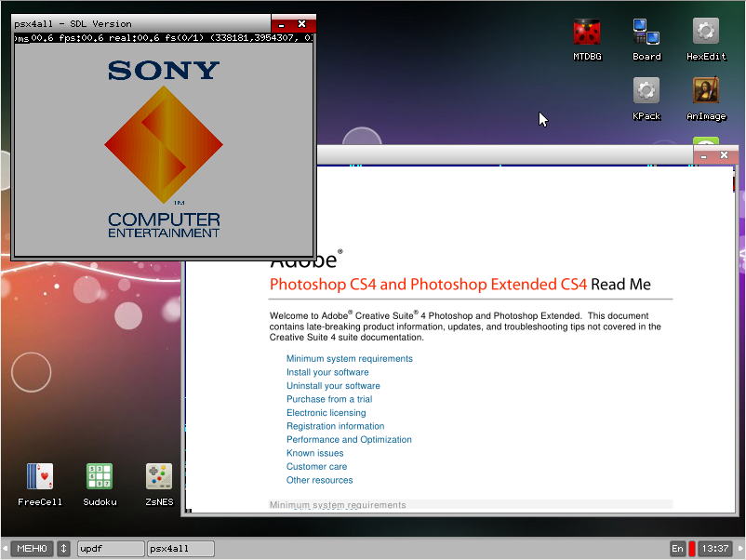The image size is (746, 560).
Task: Click the right arrow at the taskbar edge
Action: tap(740, 549)
